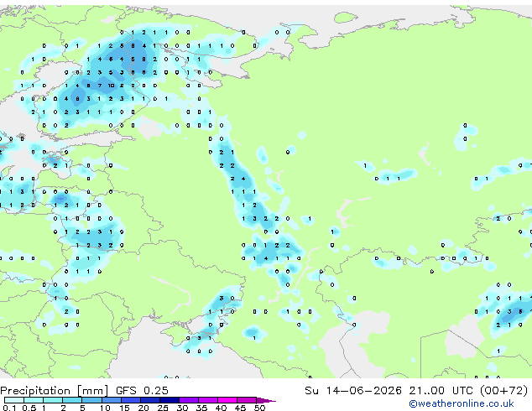Viewport: 532px width, 411px height.
Task: Click the legend tick label "45"
Action: [x=240, y=408]
